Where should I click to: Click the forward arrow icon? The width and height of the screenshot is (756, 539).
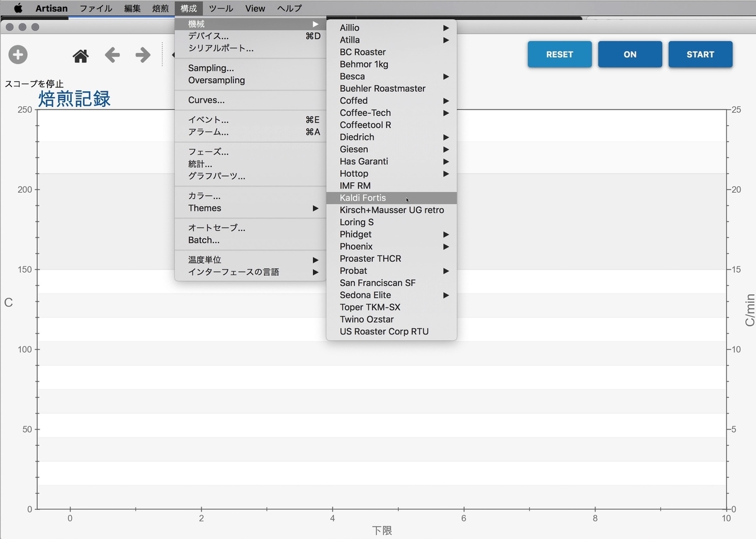tap(143, 55)
